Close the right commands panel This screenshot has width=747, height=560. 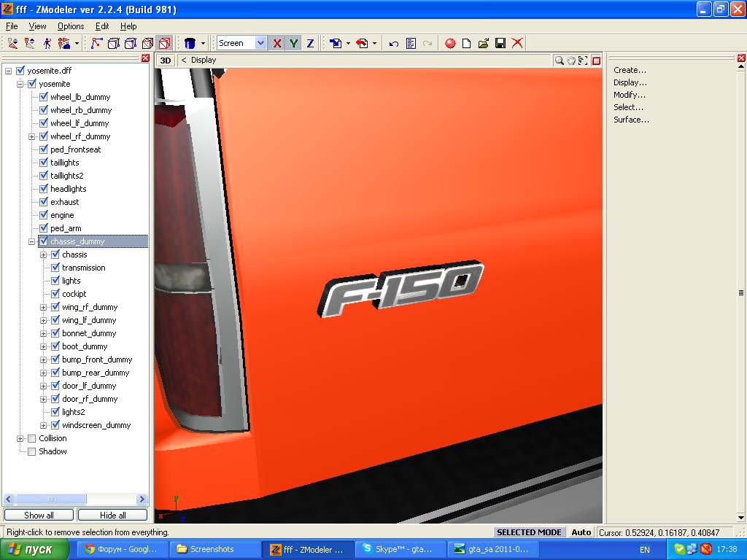741,58
